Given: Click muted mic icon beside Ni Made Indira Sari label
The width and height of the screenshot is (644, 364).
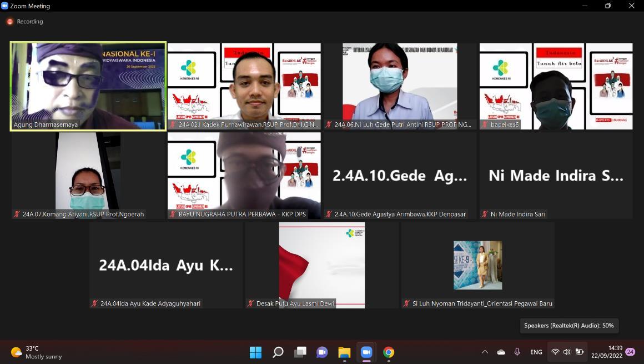Looking at the screenshot, I should coord(485,214).
